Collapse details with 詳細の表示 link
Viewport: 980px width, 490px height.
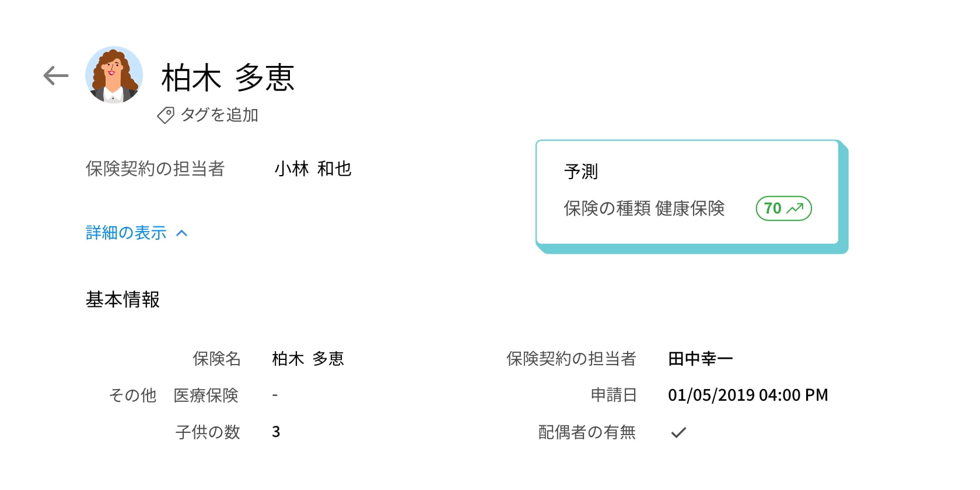pyautogui.click(x=126, y=233)
